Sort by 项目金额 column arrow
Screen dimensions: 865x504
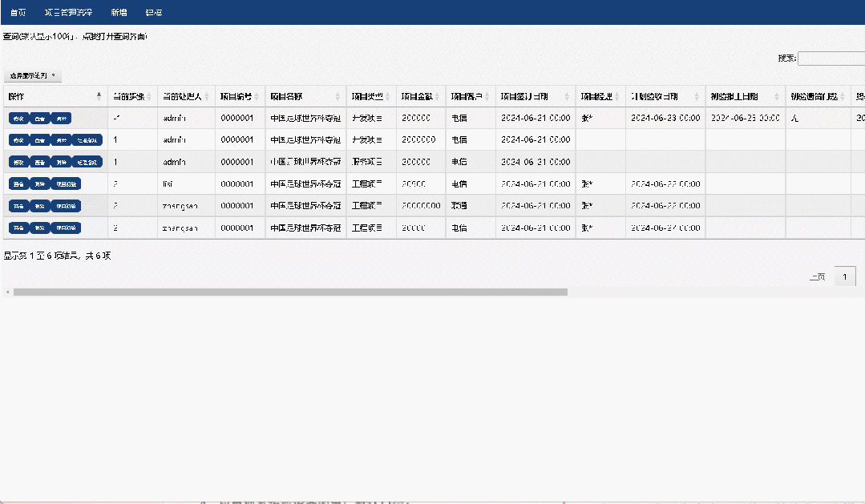[437, 96]
